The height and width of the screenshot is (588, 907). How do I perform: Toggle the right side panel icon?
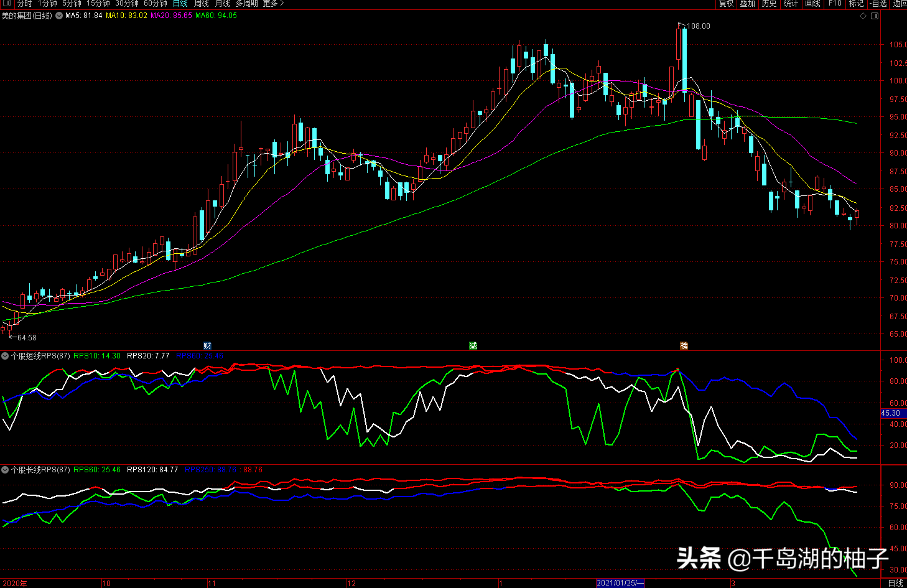tap(875, 16)
